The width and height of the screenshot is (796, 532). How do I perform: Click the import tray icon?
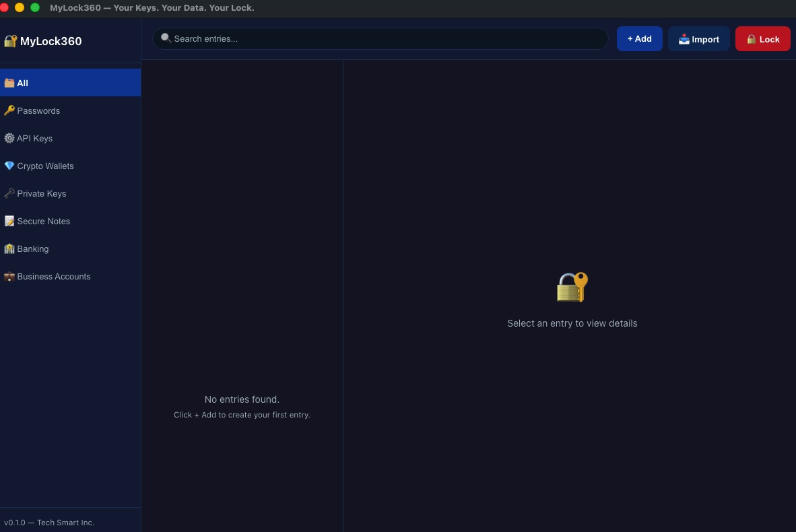[684, 39]
